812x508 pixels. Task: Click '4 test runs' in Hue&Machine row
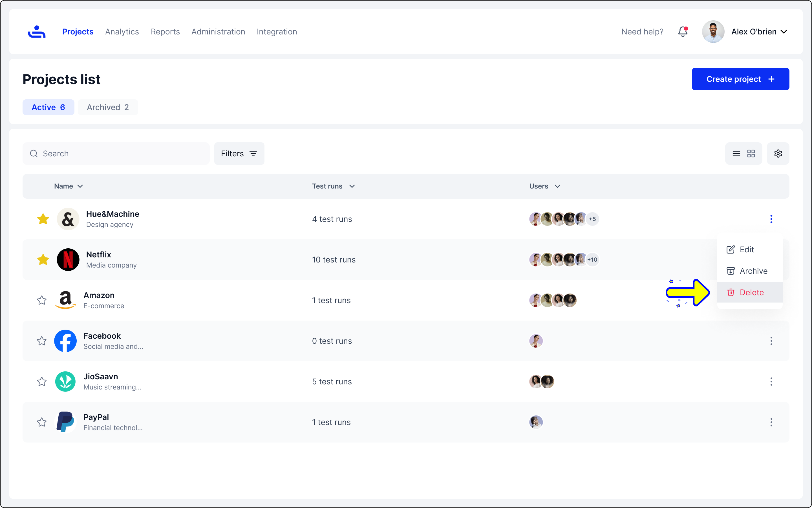(x=332, y=219)
